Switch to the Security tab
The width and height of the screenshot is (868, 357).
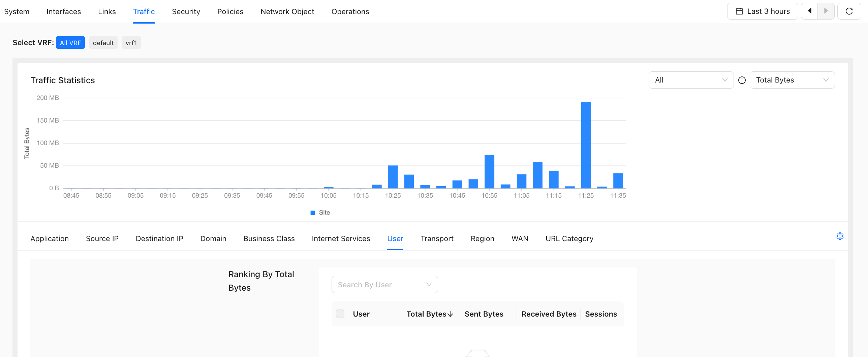click(186, 12)
